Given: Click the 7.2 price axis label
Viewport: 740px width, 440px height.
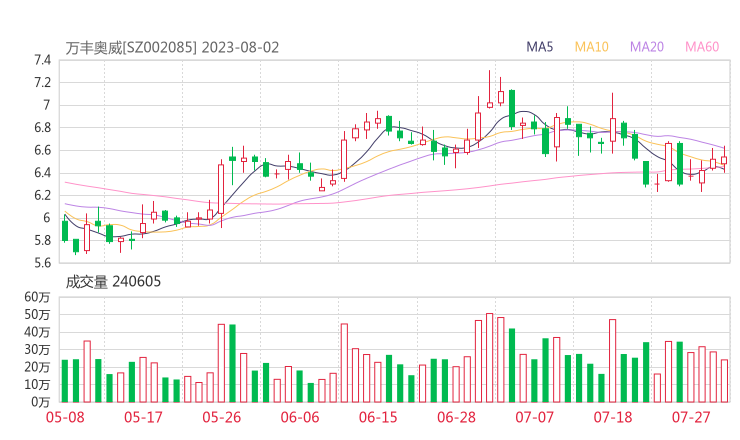Looking at the screenshot, I should coord(42,83).
